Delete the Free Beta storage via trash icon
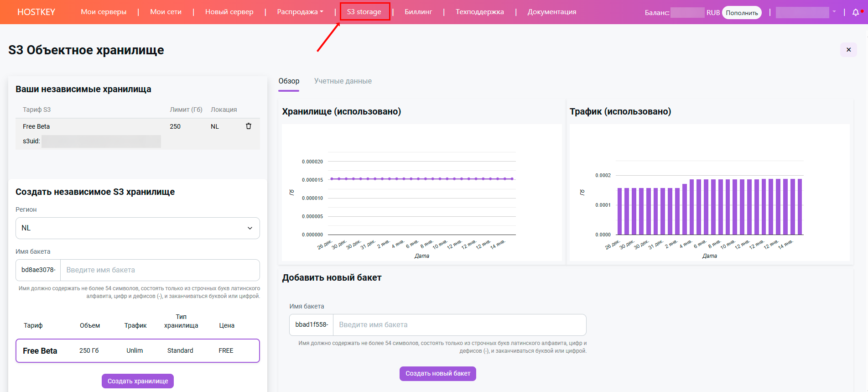868x392 pixels. (x=249, y=126)
